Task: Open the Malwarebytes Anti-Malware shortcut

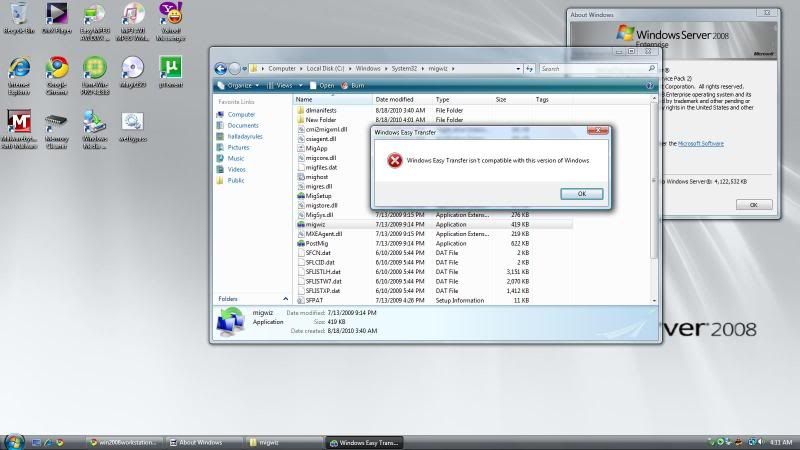Action: (x=19, y=129)
